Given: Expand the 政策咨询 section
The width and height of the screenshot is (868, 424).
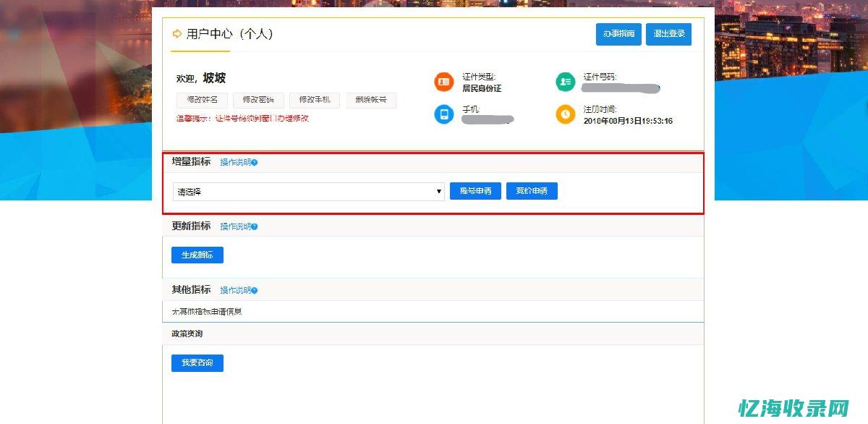Looking at the screenshot, I should [187, 334].
